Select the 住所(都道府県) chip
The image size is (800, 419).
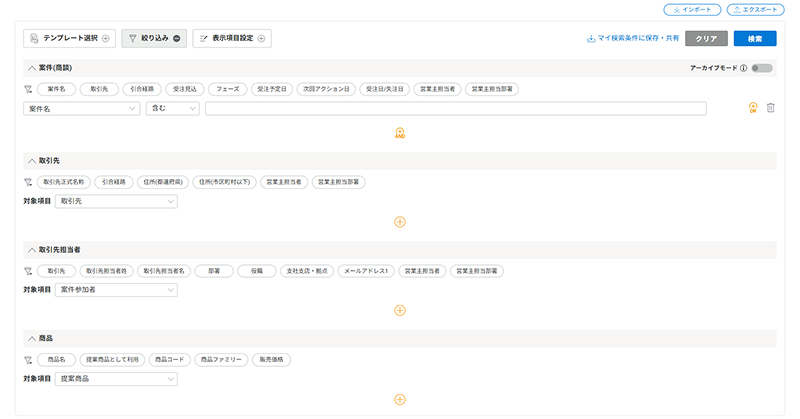163,182
